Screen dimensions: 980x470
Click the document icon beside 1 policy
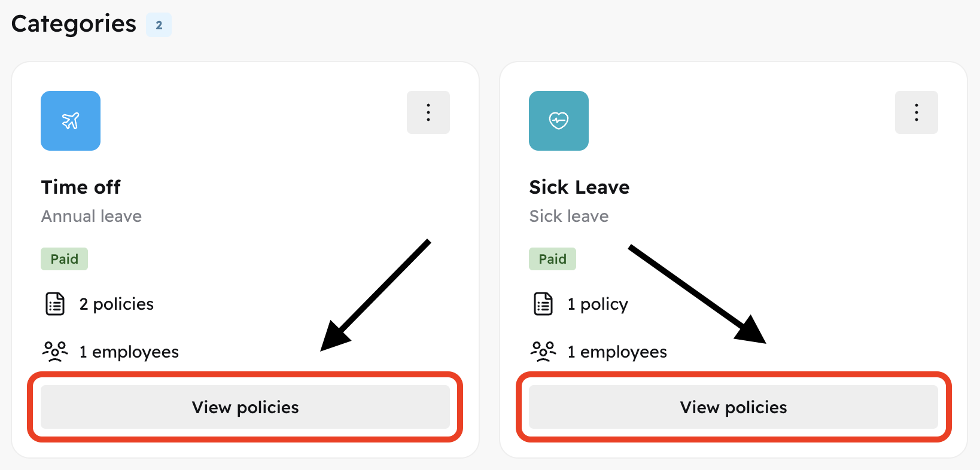click(543, 304)
